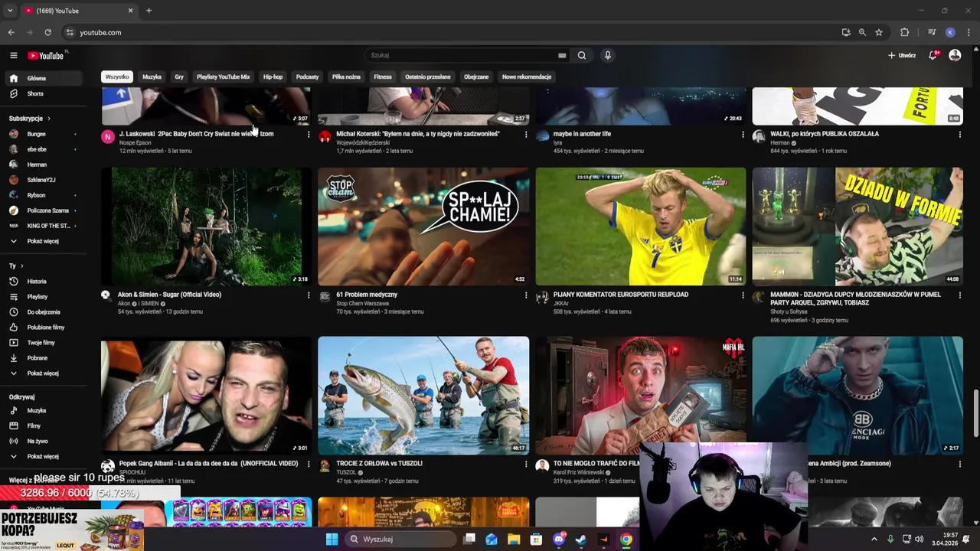Image resolution: width=980 pixels, height=551 pixels.
Task: Open YouTube notifications bell
Action: click(933, 55)
